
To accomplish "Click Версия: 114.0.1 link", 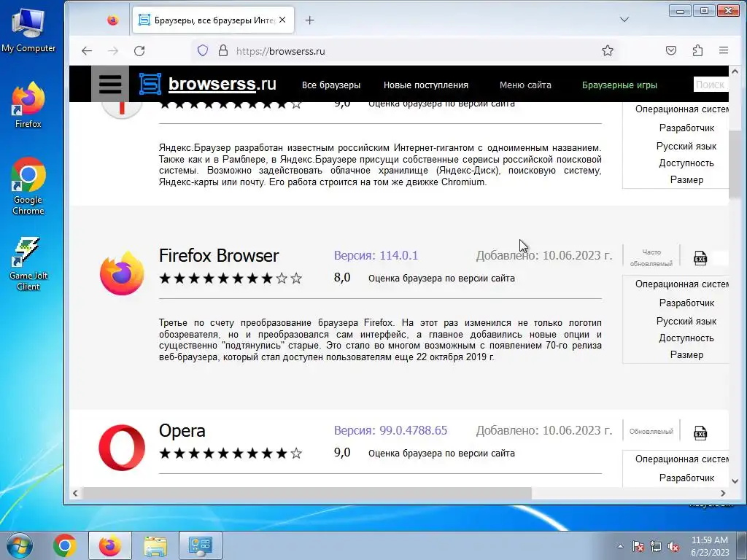I will point(376,255).
